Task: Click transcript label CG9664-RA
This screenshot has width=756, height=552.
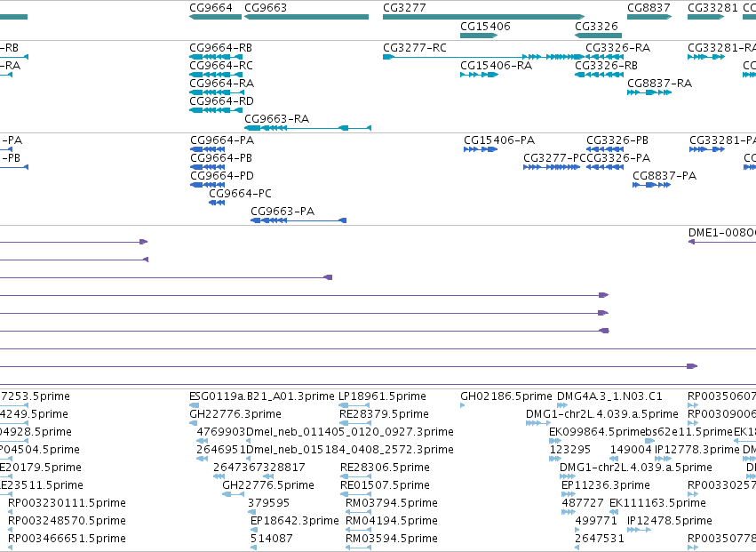Action: coord(222,84)
